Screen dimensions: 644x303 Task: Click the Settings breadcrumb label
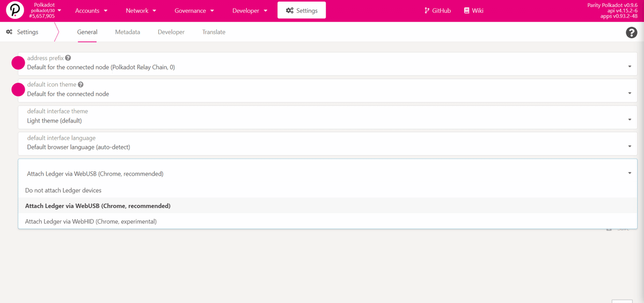[x=27, y=32]
